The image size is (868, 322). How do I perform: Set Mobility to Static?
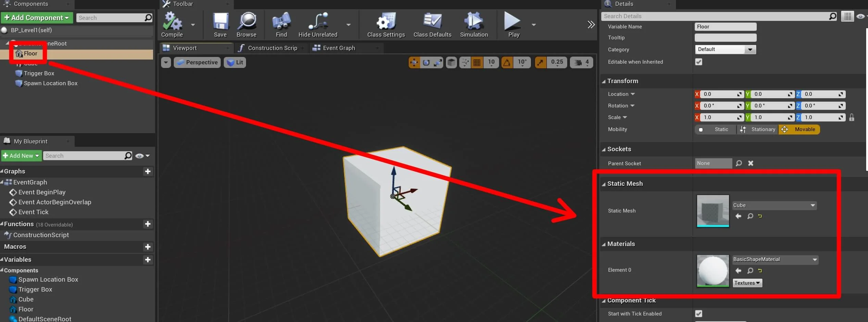pyautogui.click(x=716, y=129)
